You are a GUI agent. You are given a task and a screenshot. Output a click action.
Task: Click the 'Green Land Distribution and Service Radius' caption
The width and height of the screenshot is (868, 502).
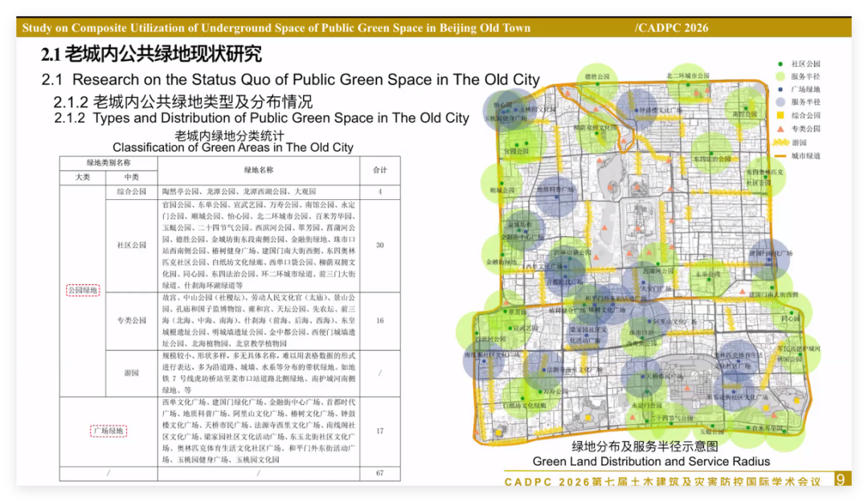tap(651, 461)
